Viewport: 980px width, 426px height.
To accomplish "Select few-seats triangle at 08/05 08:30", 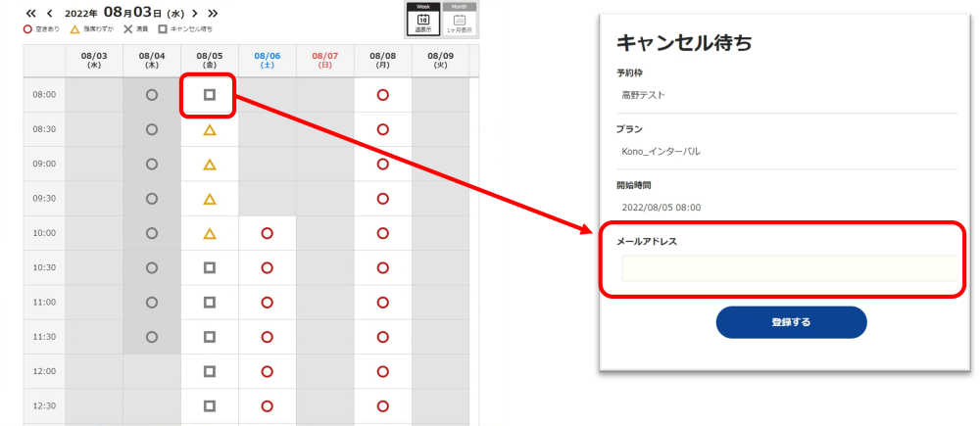I will point(210,129).
